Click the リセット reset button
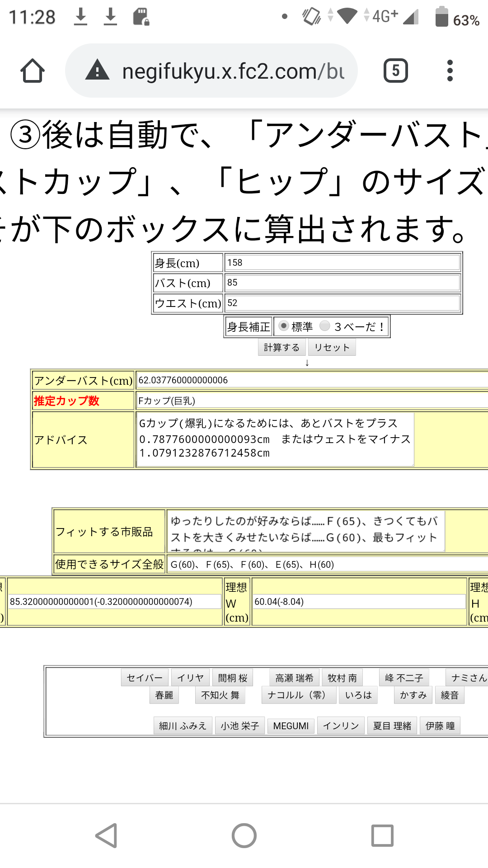 [332, 347]
